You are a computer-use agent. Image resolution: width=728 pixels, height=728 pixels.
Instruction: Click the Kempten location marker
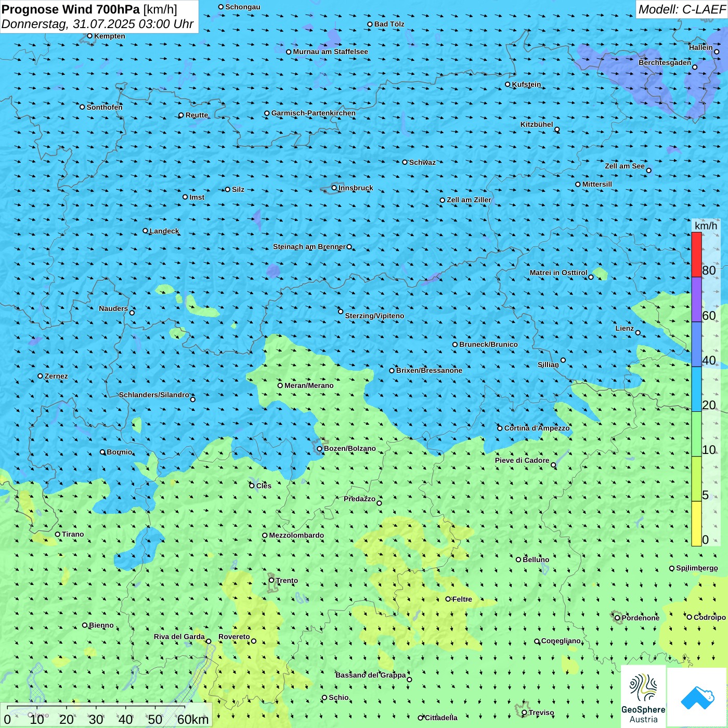89,36
